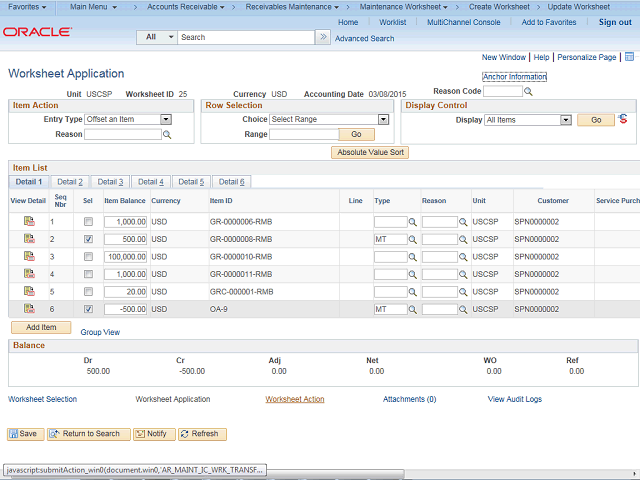This screenshot has width=640, height=480.
Task: Click Item Balance field of row 4
Action: point(125,275)
